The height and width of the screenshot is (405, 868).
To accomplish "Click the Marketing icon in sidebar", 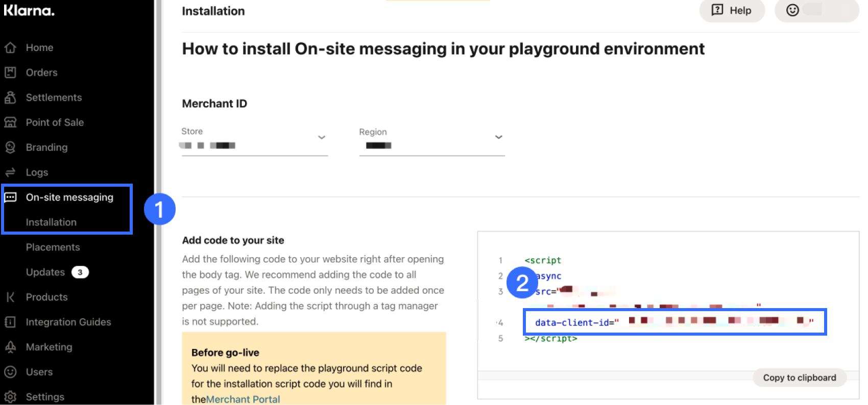I will coord(10,347).
